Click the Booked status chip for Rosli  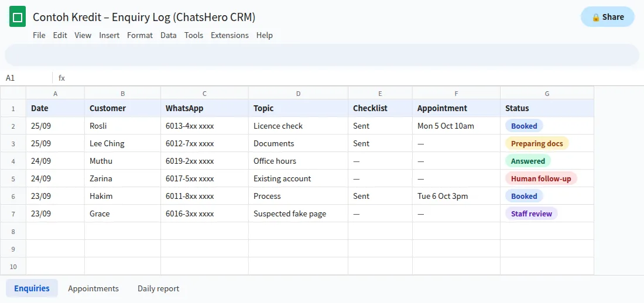click(x=524, y=126)
